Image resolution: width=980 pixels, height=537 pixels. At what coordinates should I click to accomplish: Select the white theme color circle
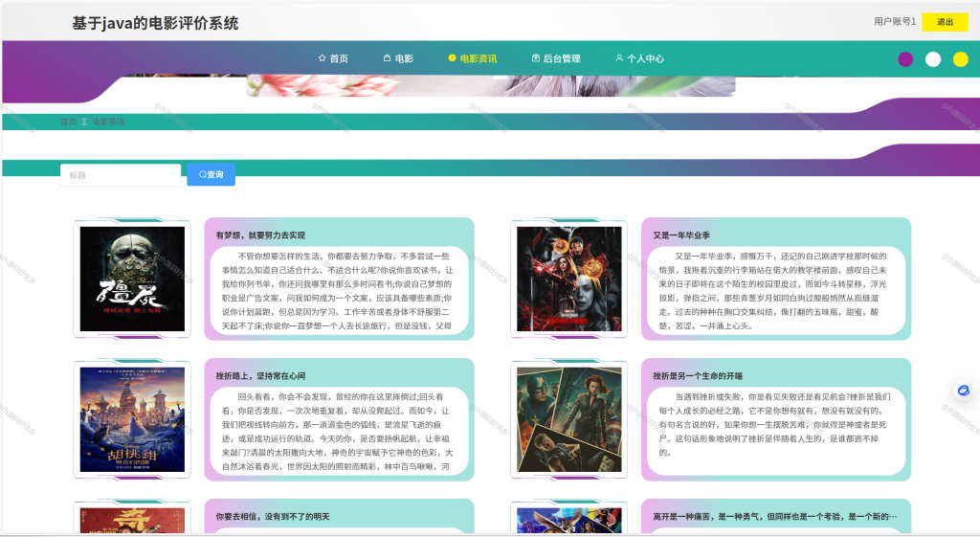click(x=933, y=59)
